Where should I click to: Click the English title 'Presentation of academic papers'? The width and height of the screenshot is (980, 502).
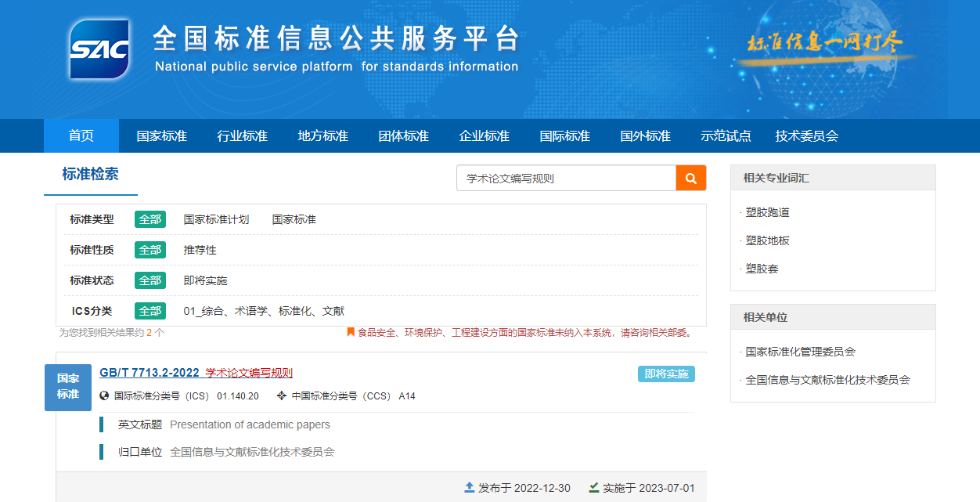250,424
